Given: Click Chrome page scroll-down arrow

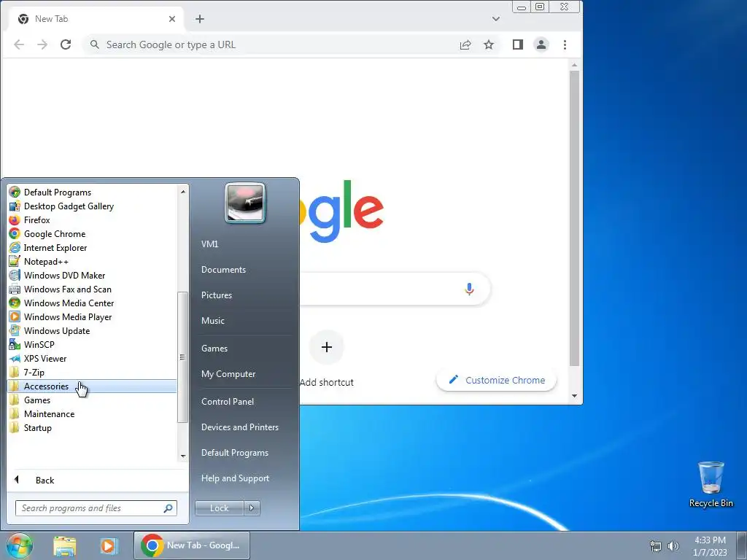Looking at the screenshot, I should [x=575, y=396].
